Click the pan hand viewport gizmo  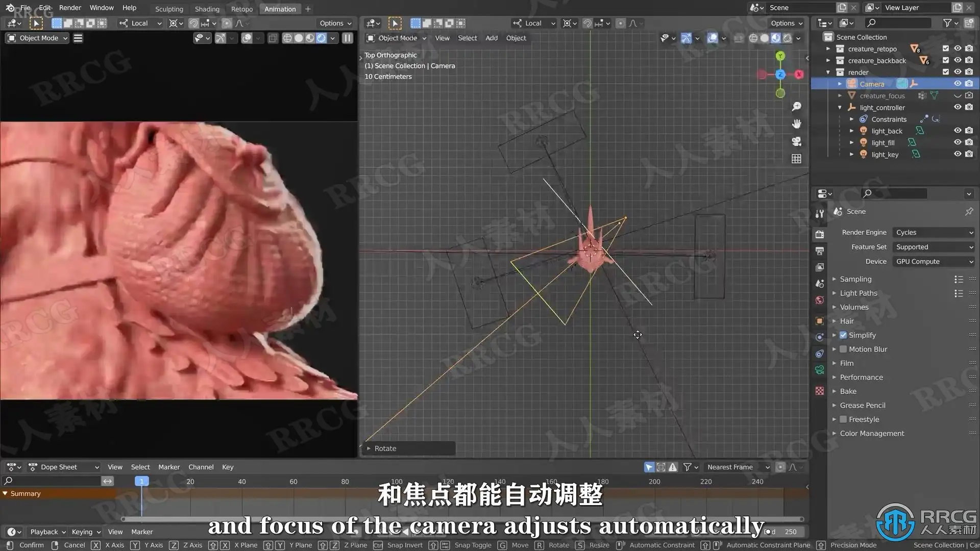tap(796, 124)
